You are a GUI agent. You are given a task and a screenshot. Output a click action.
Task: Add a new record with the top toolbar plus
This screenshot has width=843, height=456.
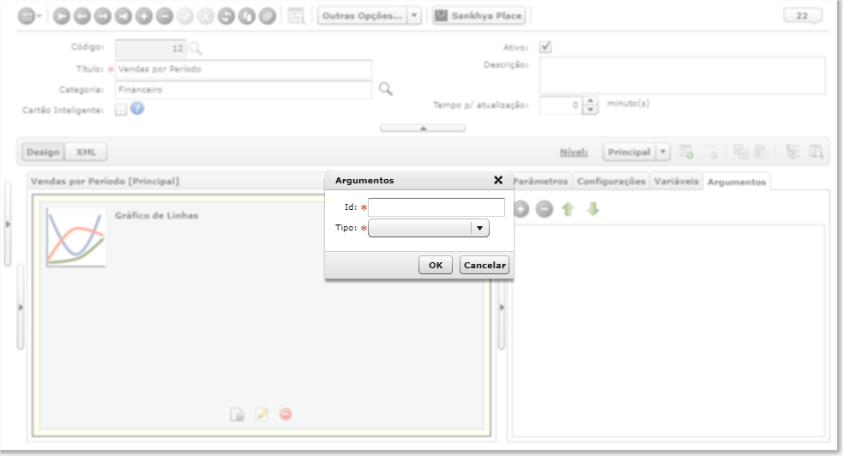144,16
